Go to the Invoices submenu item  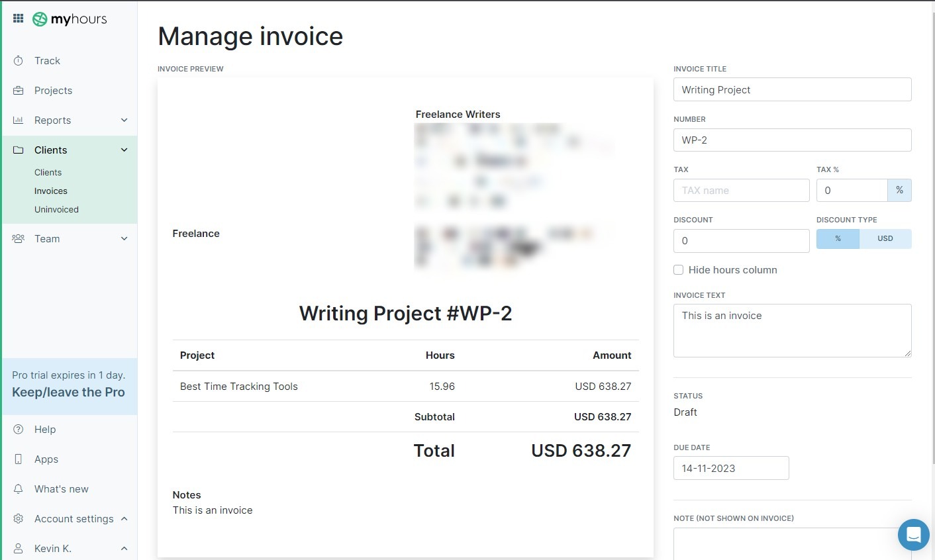[x=51, y=191]
